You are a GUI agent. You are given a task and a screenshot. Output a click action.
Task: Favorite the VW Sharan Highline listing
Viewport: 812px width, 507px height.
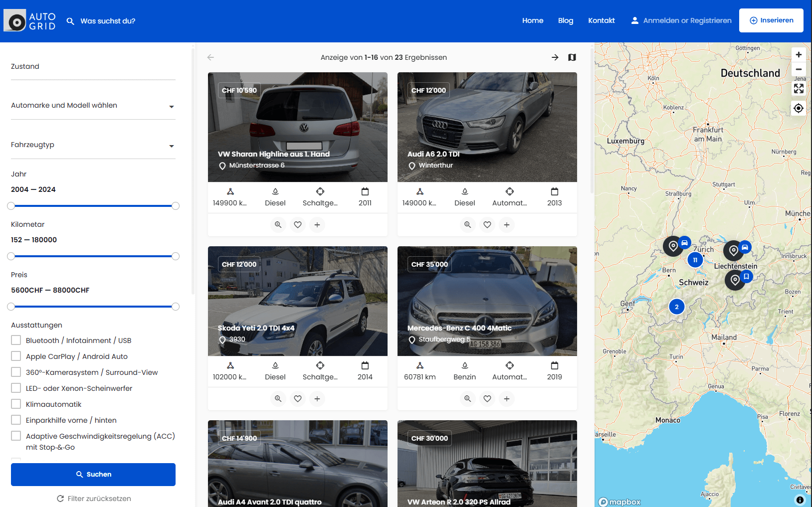(298, 225)
